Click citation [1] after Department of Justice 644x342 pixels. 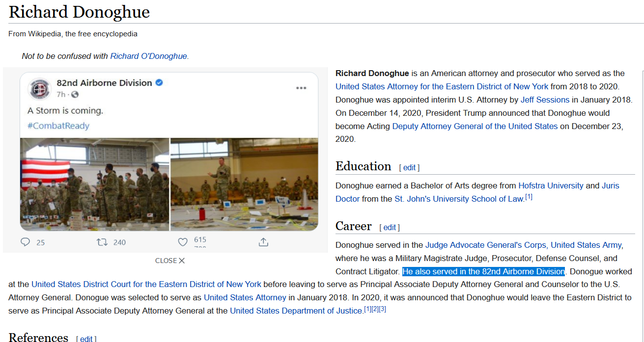(367, 309)
